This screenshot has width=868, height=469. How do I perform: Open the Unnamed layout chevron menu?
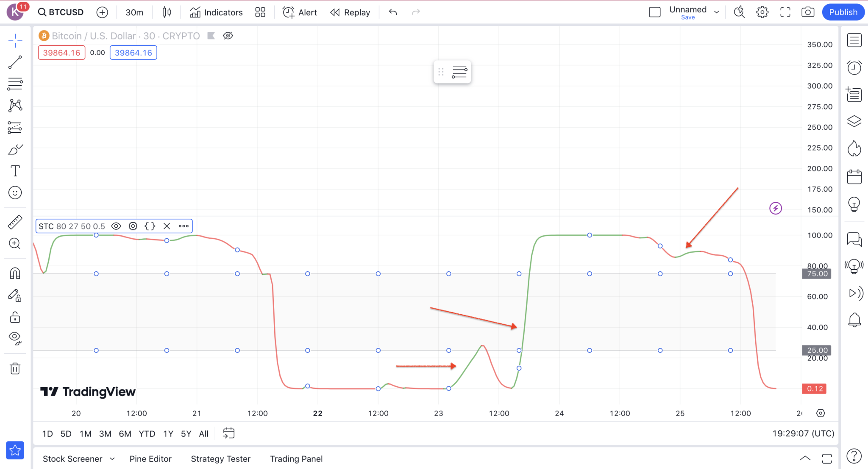[x=716, y=12]
